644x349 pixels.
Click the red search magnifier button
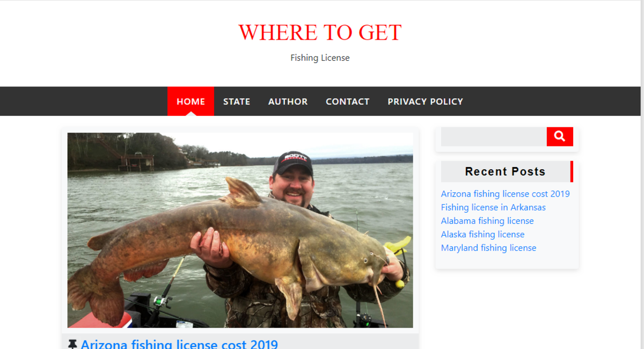click(560, 136)
